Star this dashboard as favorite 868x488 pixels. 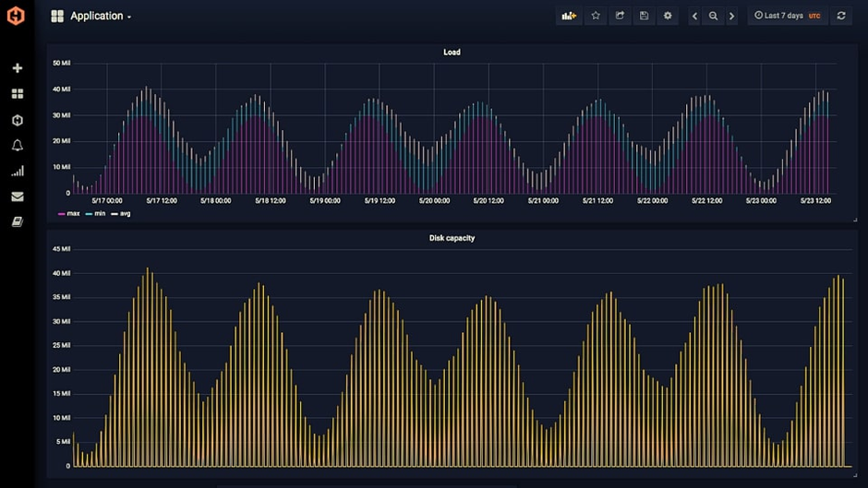coord(596,16)
